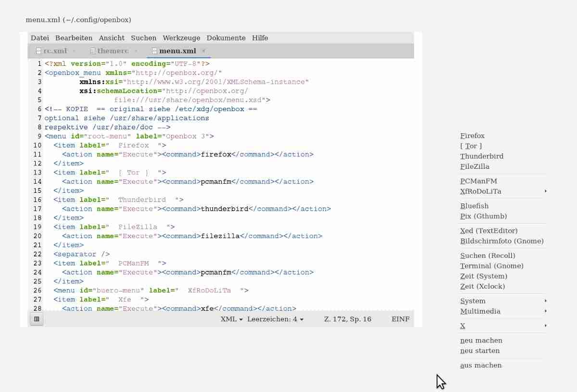Open the Bearbeiten menu
The height and width of the screenshot is (392, 577).
(x=74, y=38)
